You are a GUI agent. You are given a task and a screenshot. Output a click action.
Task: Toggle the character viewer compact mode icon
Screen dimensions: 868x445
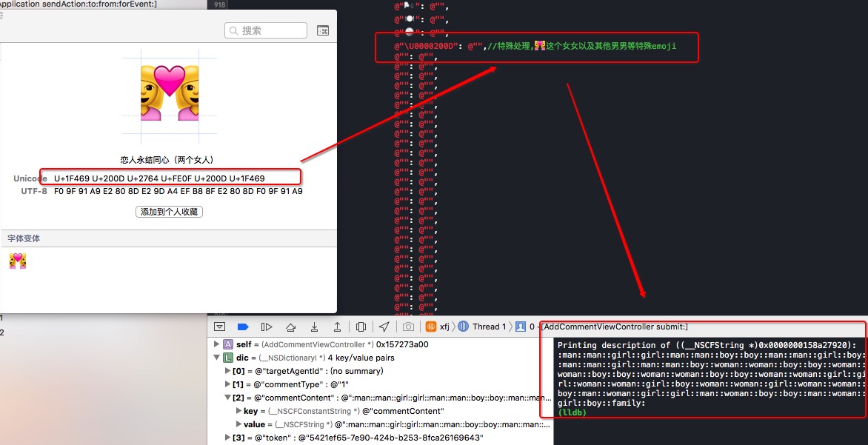[322, 30]
